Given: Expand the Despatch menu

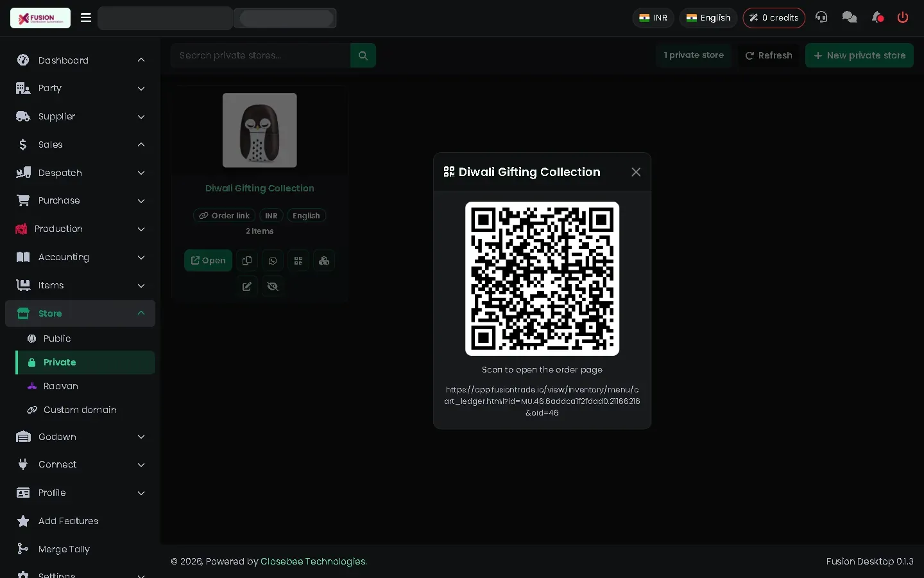Looking at the screenshot, I should [x=80, y=173].
